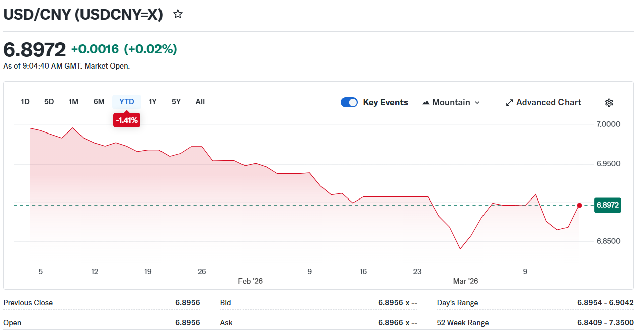Open the Advanced Chart link
Image resolution: width=644 pixels, height=332 pixels.
(x=548, y=102)
